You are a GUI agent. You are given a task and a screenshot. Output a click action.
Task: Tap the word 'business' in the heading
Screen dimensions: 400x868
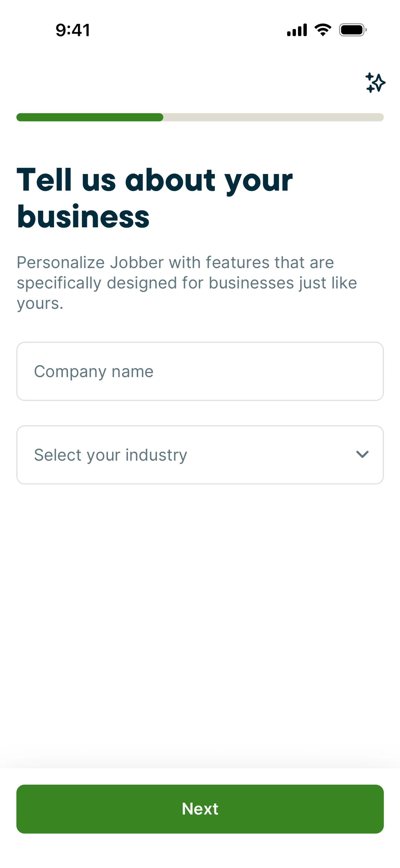coord(83,217)
